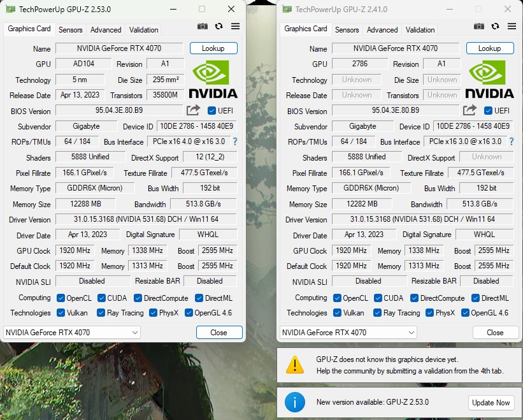Click BIOS share icon in GPU-Z 2.41.0
The width and height of the screenshot is (523, 420).
tap(469, 110)
